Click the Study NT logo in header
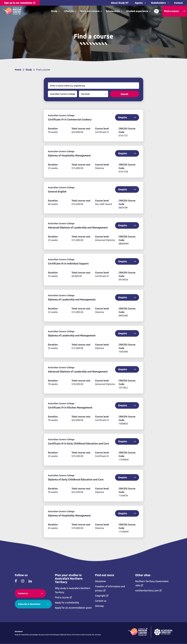Viewport: 187px width, 644px height. click(x=12, y=12)
